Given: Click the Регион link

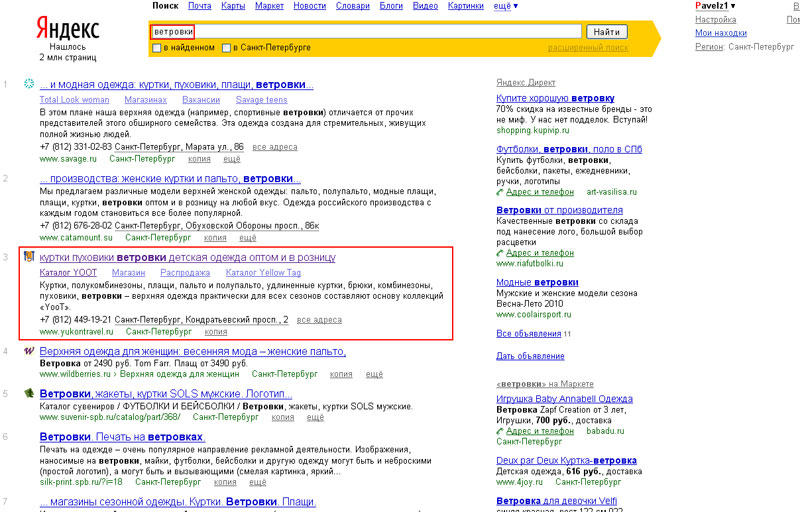Looking at the screenshot, I should (709, 47).
